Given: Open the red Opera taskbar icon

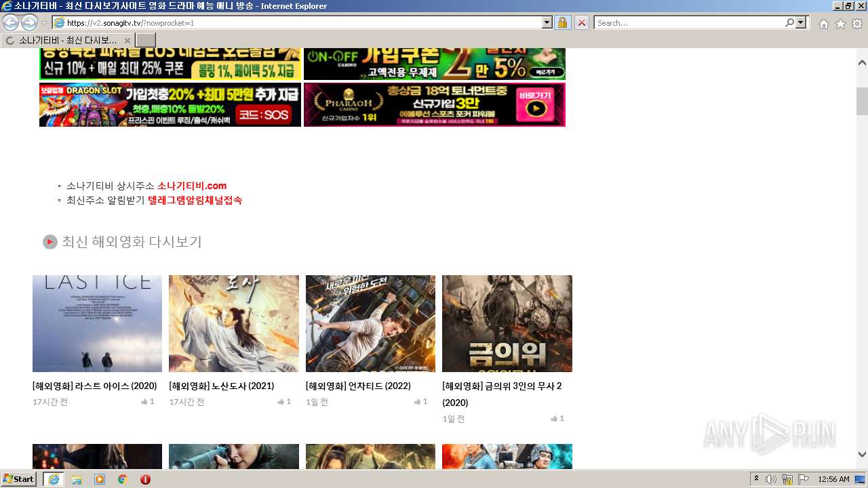Looking at the screenshot, I should tap(145, 479).
